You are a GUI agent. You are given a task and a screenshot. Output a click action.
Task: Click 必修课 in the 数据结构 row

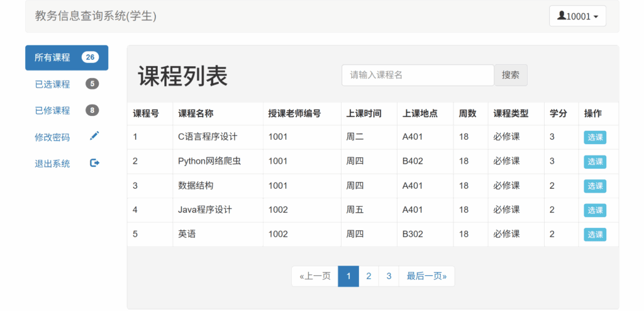coord(506,186)
